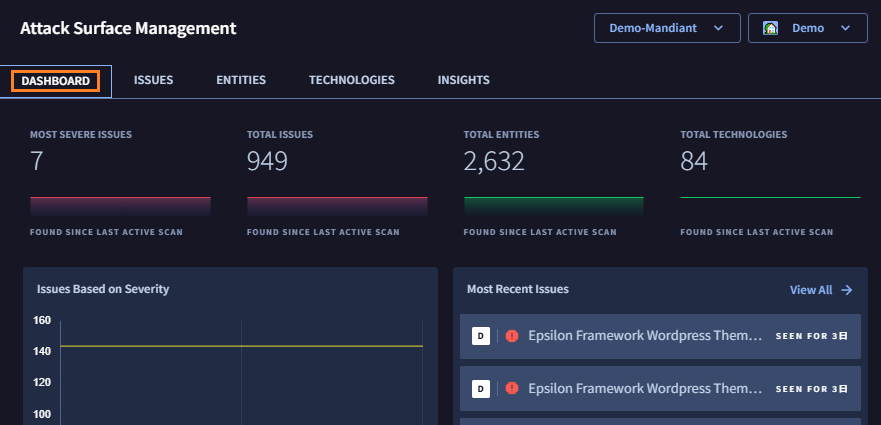This screenshot has height=425, width=881.
Task: Expand the Demo-Mandiant dropdown
Action: click(667, 28)
